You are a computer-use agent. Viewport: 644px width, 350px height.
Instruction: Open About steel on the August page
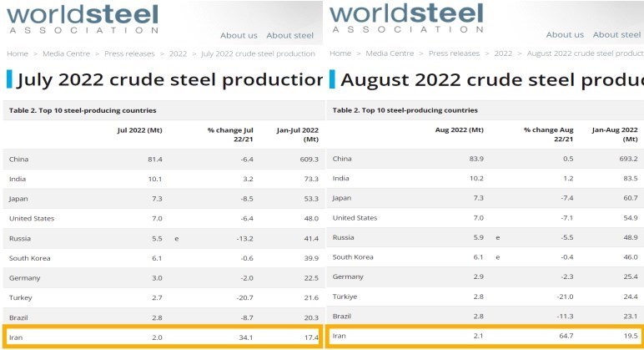616,35
